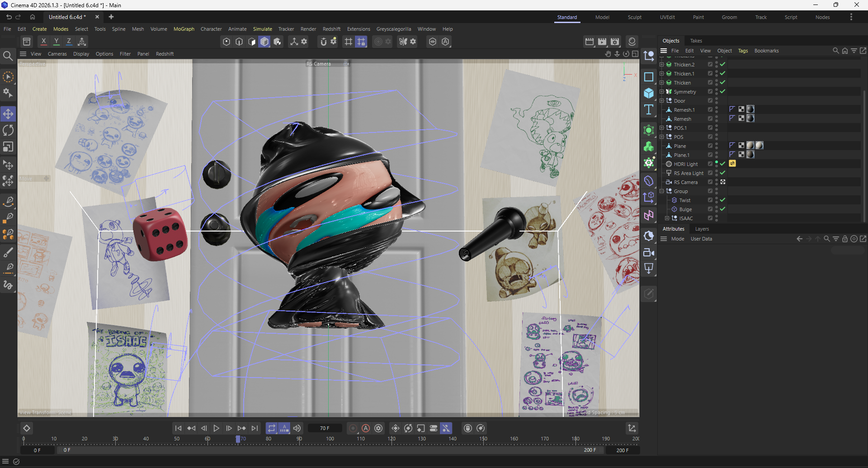The height and width of the screenshot is (468, 868).
Task: Click the timeline playhead at frame 70
Action: [238, 439]
